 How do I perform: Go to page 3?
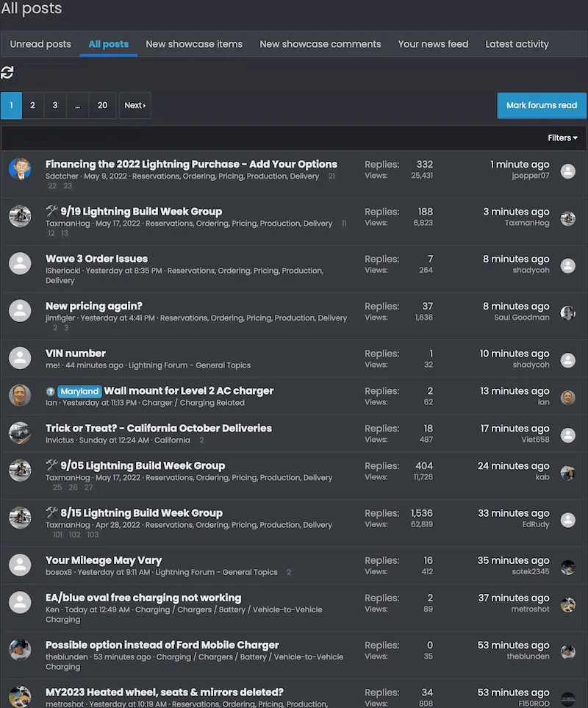pos(55,105)
